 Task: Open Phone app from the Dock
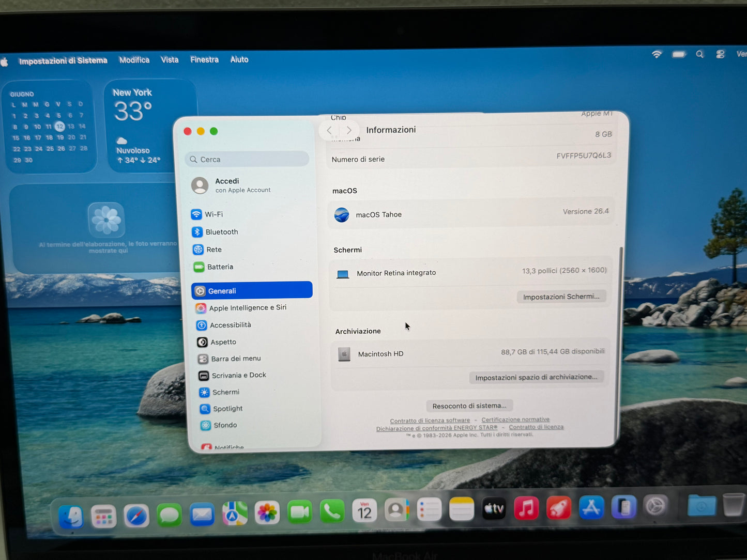pyautogui.click(x=332, y=511)
